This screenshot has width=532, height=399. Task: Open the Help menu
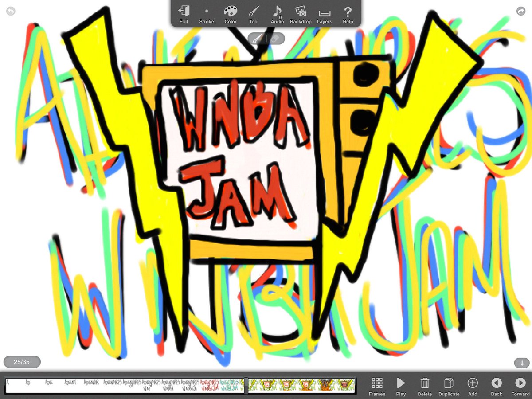click(348, 15)
